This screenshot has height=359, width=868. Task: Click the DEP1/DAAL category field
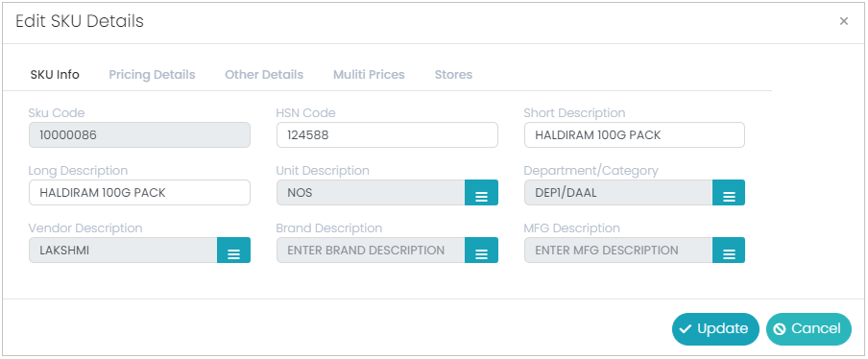(617, 193)
